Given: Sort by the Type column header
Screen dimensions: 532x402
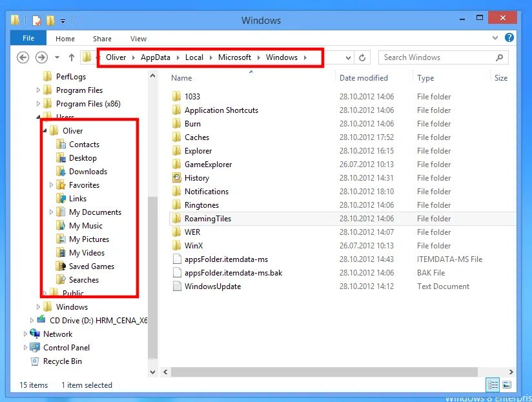Looking at the screenshot, I should [x=425, y=78].
